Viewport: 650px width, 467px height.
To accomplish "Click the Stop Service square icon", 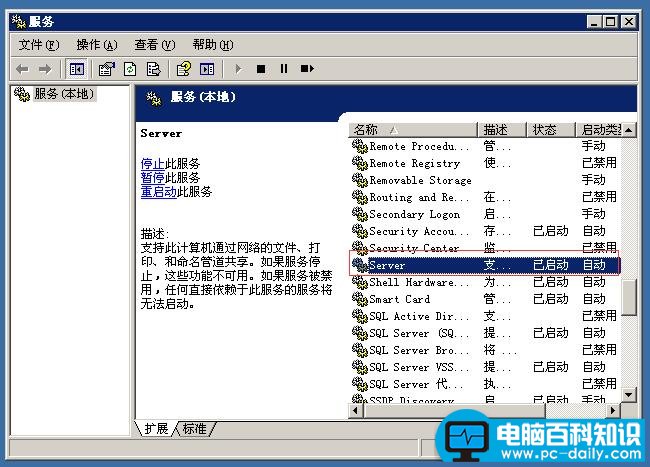I will coord(261,69).
